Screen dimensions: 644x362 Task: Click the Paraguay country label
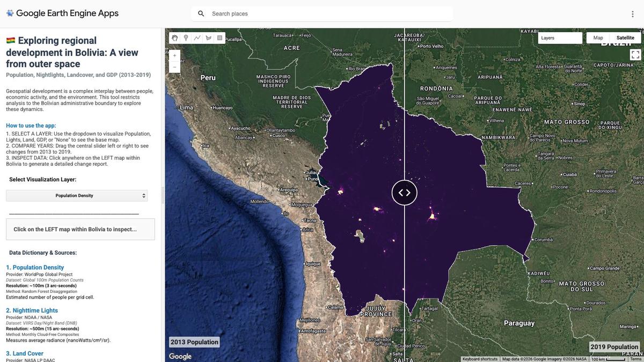coord(519,323)
